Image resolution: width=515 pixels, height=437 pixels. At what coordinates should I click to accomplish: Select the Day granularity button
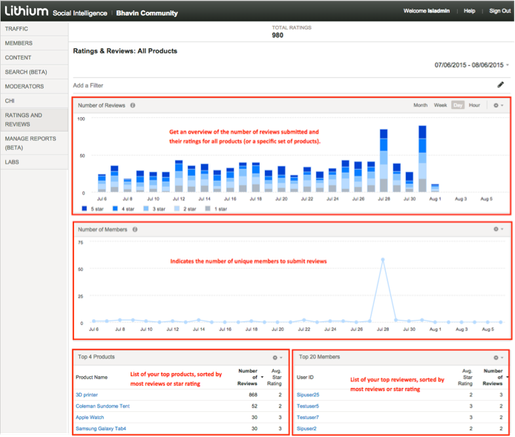(458, 105)
